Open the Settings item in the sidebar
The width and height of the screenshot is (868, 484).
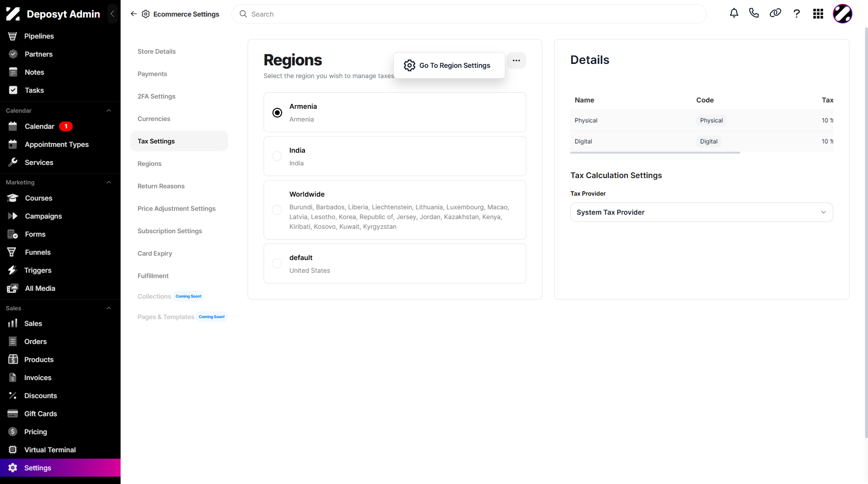tap(60, 468)
